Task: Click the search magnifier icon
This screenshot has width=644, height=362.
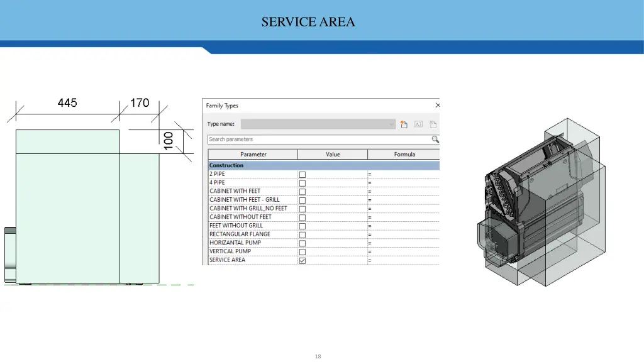Action: pyautogui.click(x=435, y=140)
